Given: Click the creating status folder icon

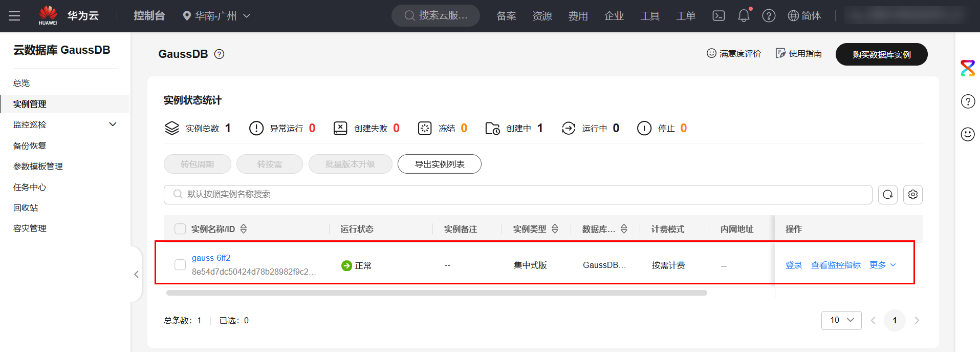Looking at the screenshot, I should pyautogui.click(x=492, y=128).
